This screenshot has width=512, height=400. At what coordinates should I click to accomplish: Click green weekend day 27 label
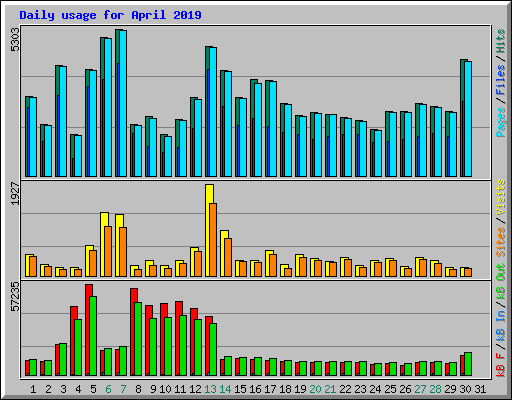pos(420,389)
